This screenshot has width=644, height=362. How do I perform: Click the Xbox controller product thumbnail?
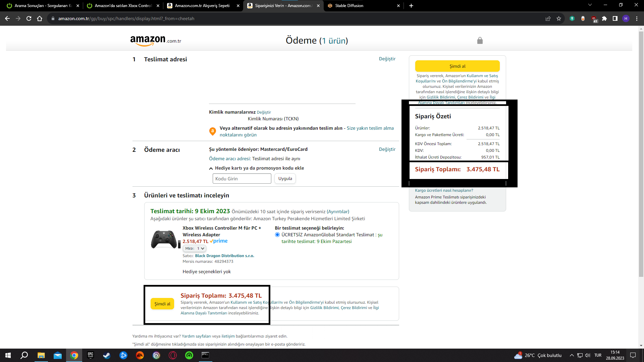164,239
